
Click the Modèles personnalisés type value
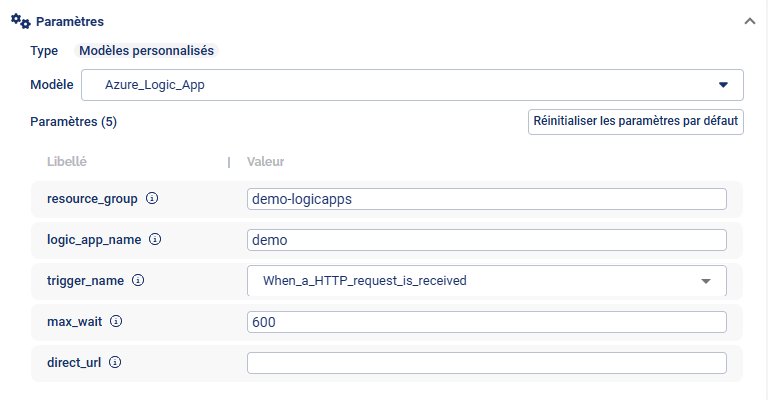click(146, 50)
